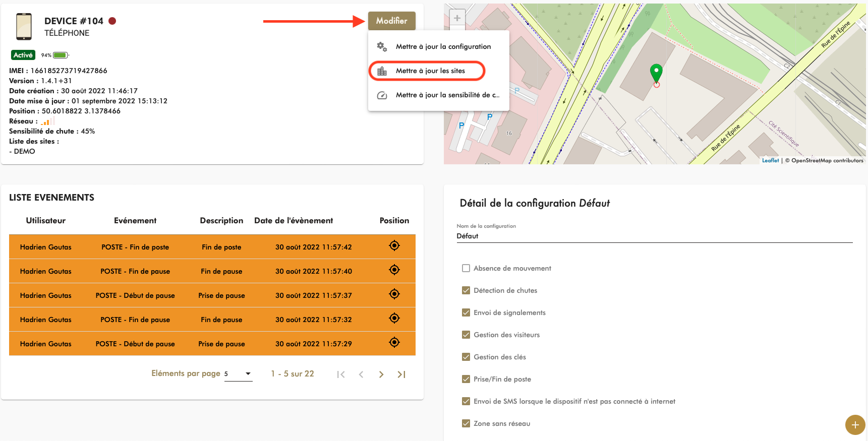The width and height of the screenshot is (868, 441).
Task: Zoom in on the map with plus button
Action: [457, 19]
